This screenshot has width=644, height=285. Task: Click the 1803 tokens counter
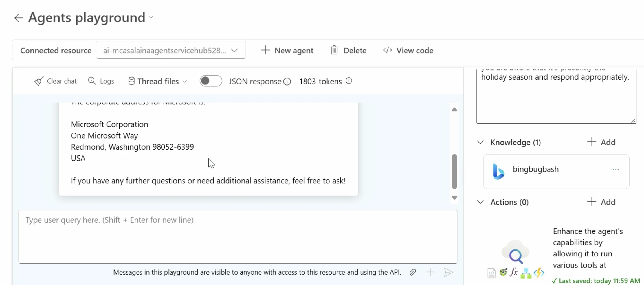pos(320,82)
